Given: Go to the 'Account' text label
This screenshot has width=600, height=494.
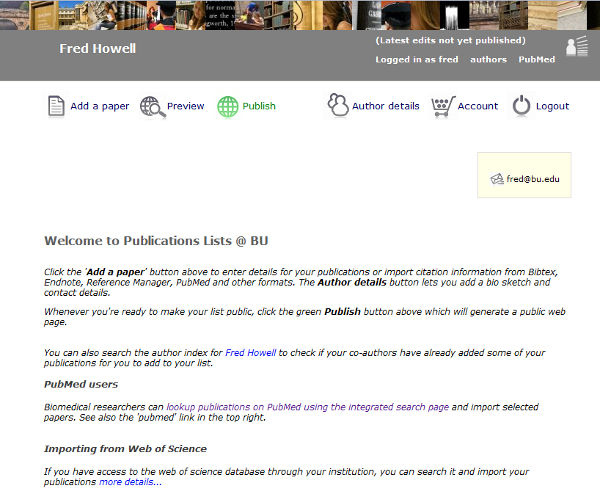Looking at the screenshot, I should click(x=478, y=106).
